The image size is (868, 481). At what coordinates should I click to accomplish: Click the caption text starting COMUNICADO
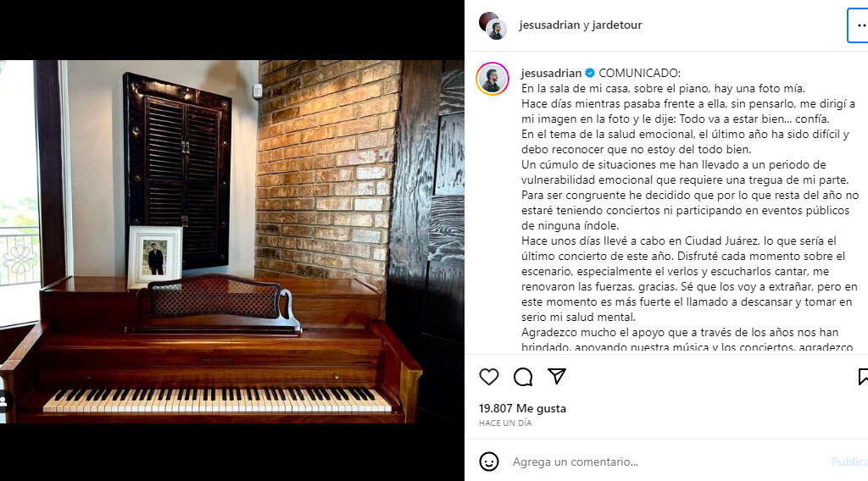click(x=690, y=210)
